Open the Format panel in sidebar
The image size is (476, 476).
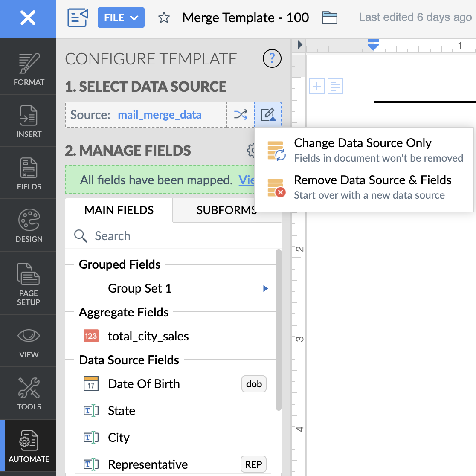(x=29, y=69)
